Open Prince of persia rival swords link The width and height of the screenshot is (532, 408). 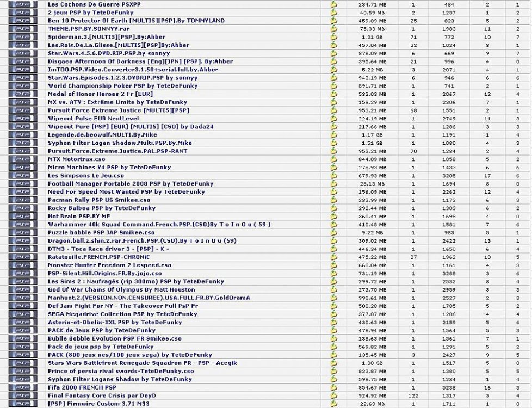point(120,371)
